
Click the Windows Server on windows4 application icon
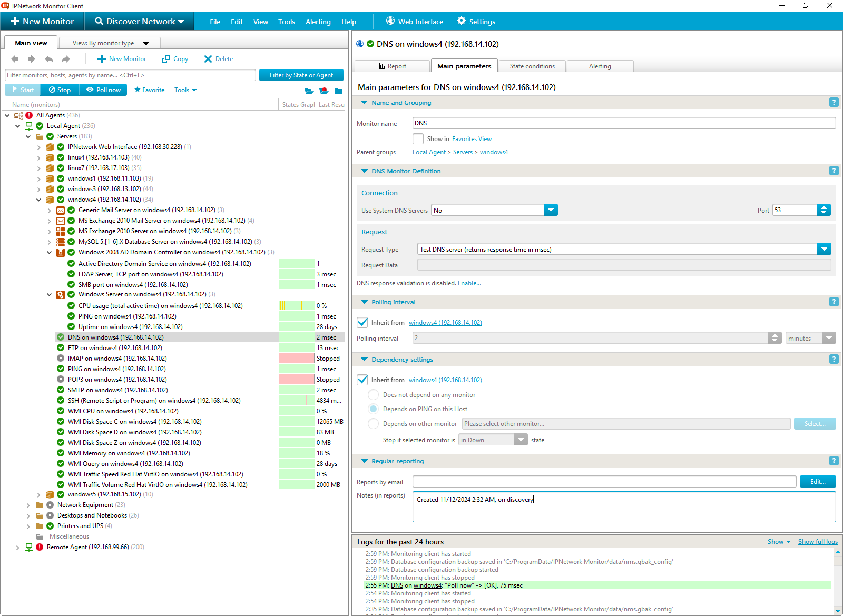pos(61,294)
